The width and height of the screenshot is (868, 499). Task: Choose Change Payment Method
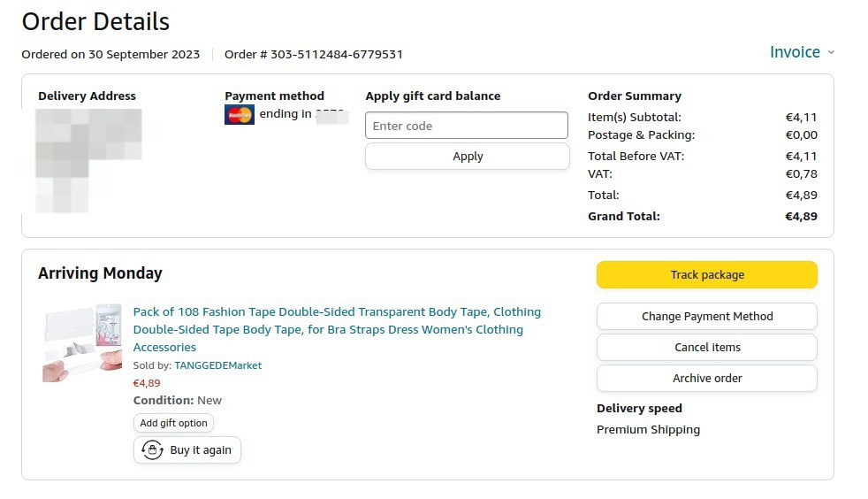706,317
